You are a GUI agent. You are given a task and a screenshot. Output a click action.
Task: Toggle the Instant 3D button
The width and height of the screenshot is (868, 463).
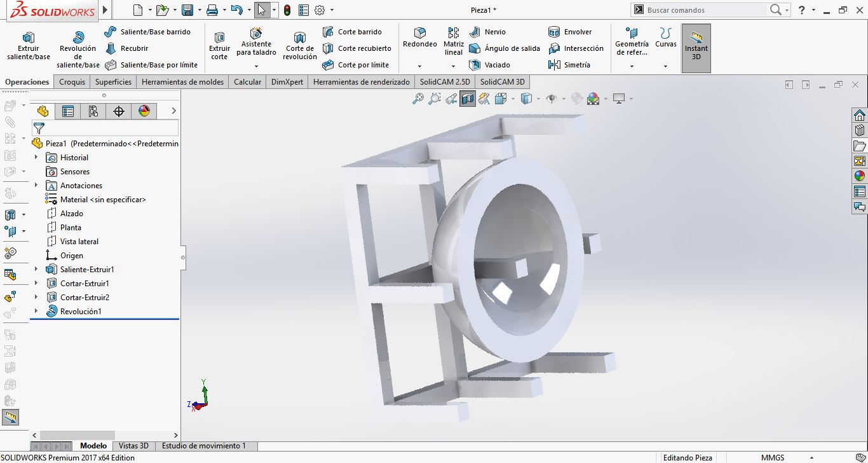pyautogui.click(x=696, y=48)
